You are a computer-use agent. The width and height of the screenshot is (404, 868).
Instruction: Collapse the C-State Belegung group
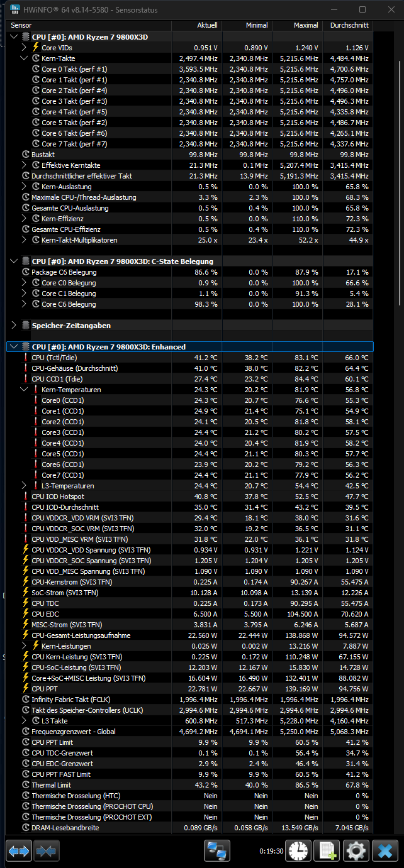[x=14, y=261]
